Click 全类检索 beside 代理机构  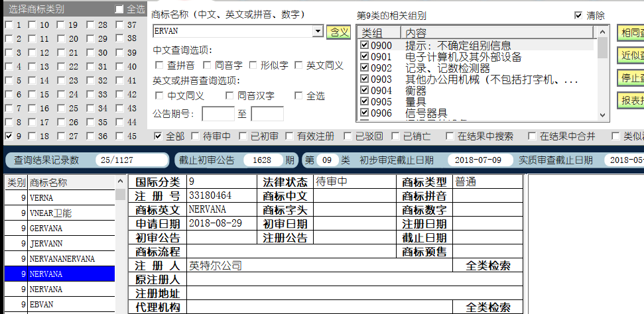(x=488, y=307)
